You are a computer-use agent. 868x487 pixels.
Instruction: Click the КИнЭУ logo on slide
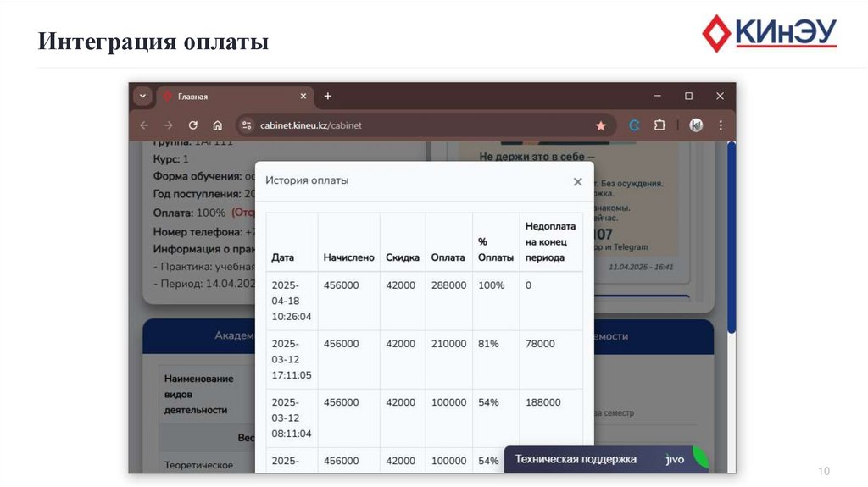(x=770, y=33)
